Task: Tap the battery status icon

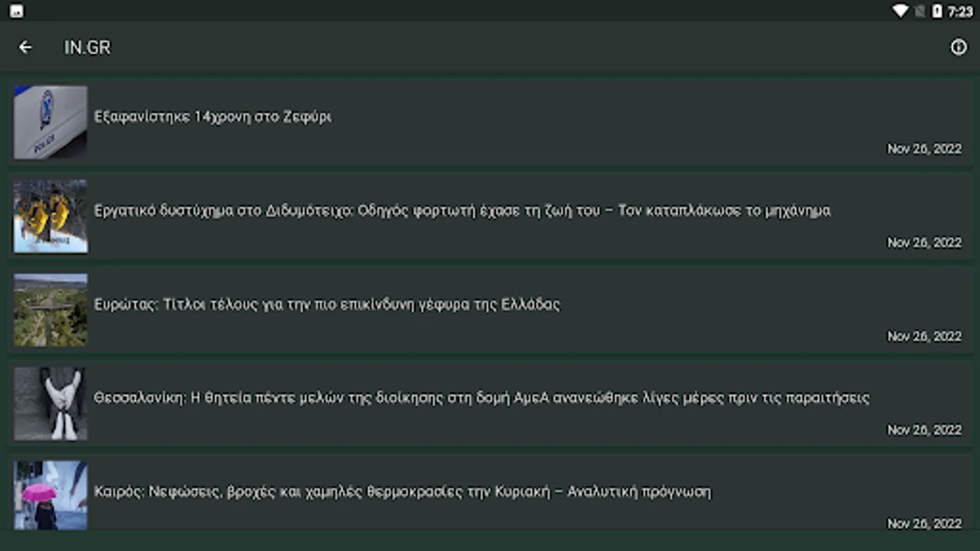Action: pos(937,11)
